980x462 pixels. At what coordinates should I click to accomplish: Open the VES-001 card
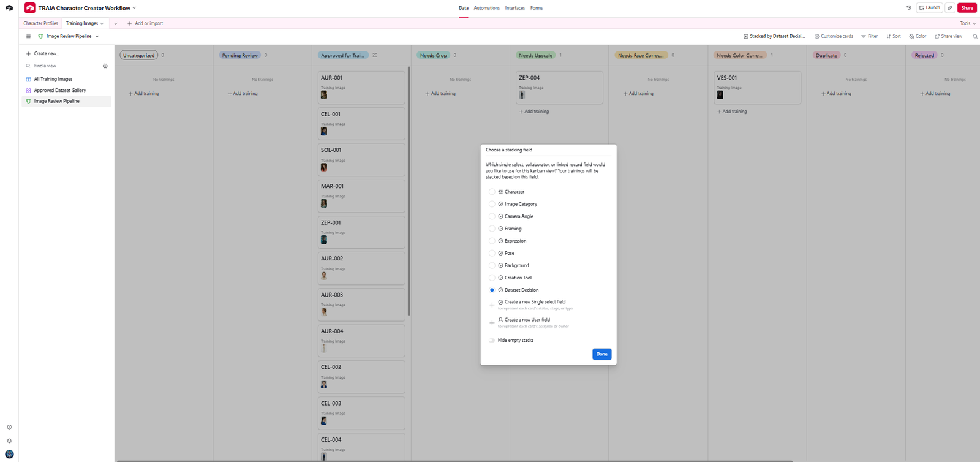point(757,88)
